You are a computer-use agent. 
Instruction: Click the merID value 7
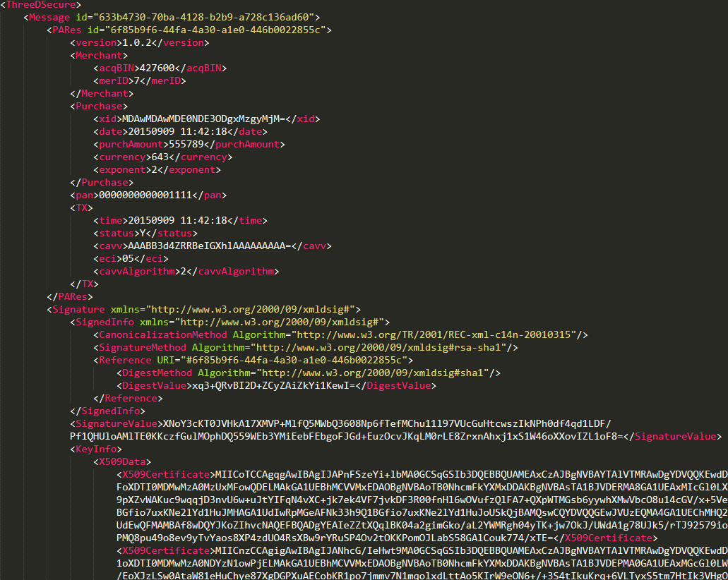137,80
